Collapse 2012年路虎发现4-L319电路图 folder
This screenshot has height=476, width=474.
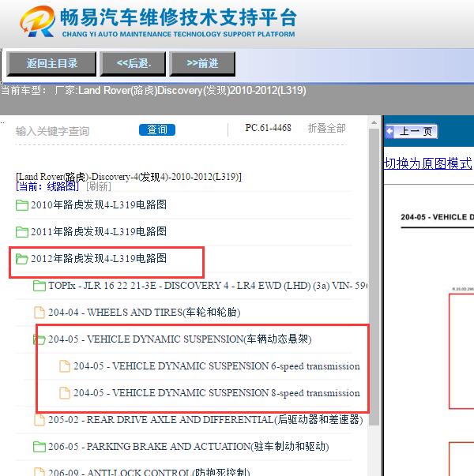(99, 259)
